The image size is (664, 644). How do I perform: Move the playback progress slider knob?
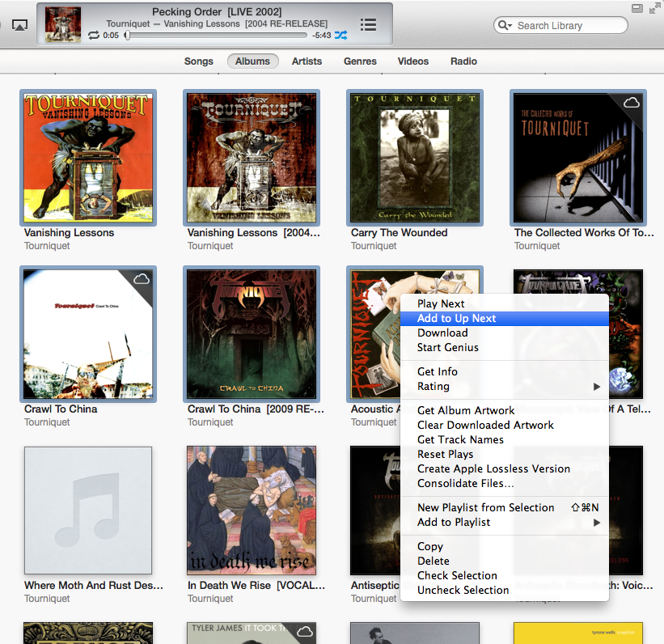[x=127, y=36]
